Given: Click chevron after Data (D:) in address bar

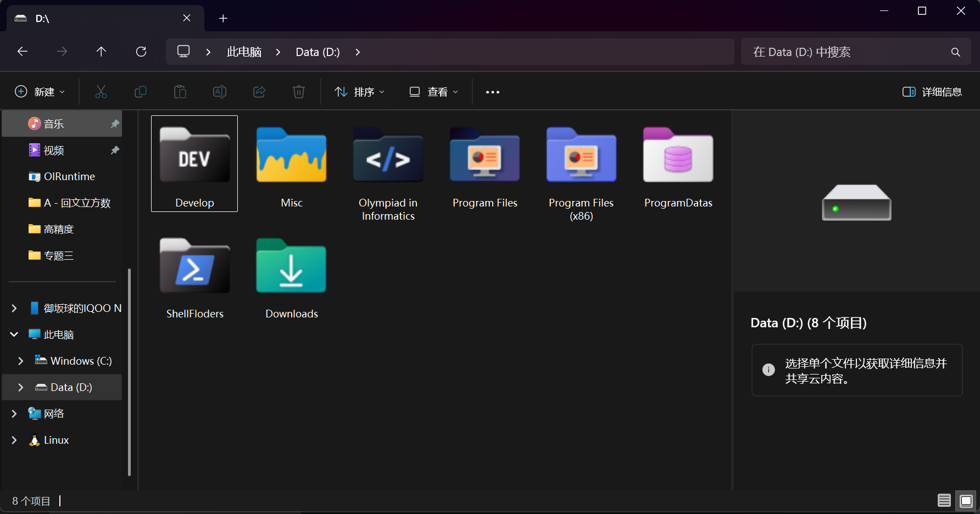Looking at the screenshot, I should point(358,52).
